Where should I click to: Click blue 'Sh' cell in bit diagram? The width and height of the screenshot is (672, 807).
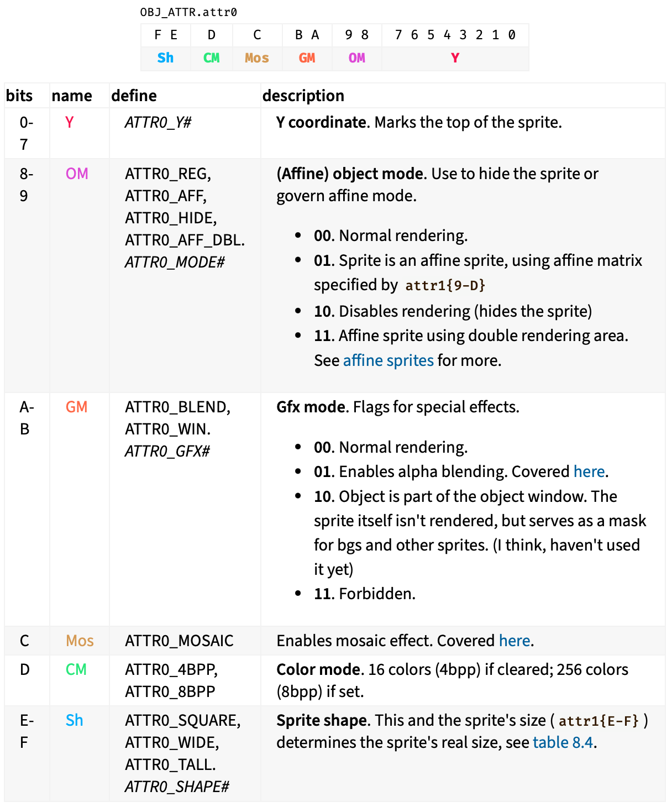click(165, 58)
